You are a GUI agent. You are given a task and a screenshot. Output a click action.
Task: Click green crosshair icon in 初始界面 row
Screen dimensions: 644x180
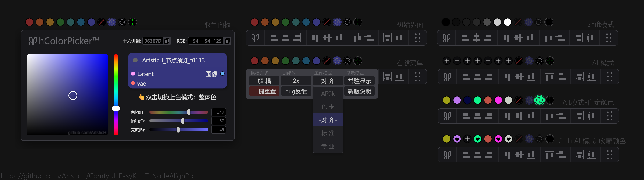point(358,22)
